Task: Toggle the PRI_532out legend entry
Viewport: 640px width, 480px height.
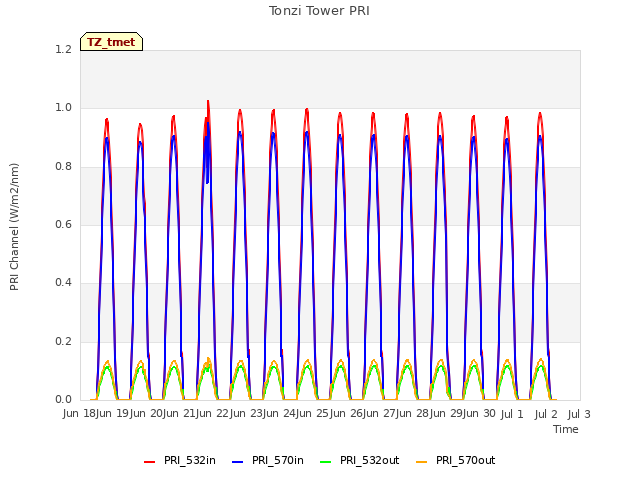Action: coord(360,460)
